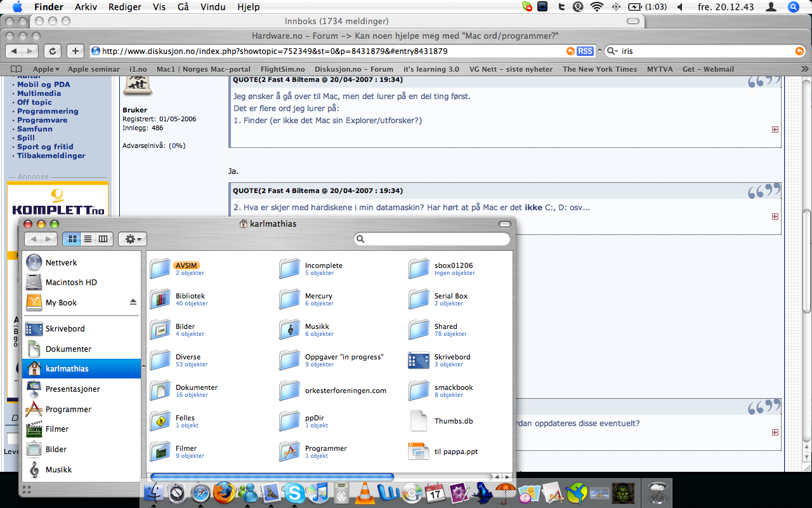Open the volume menu bar control
812x508 pixels.
point(680,7)
